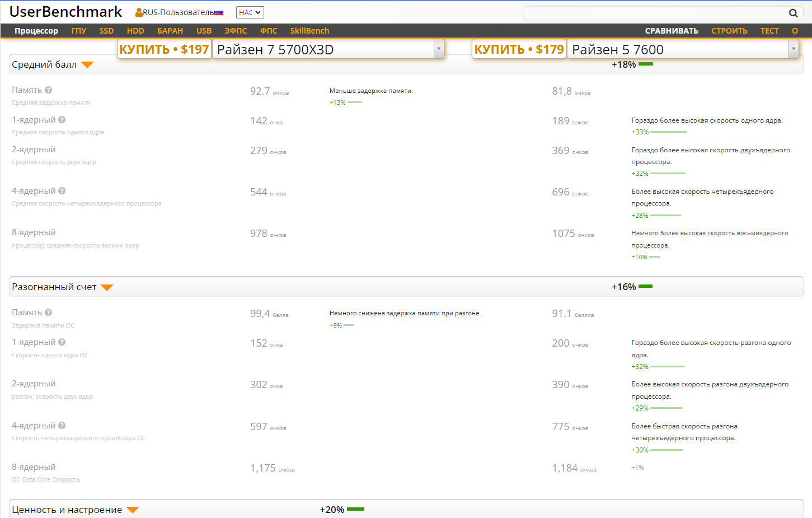Open help icon for 4-ядерный under Средний балл
Viewport: 812px width, 518px height.
pyautogui.click(x=62, y=191)
